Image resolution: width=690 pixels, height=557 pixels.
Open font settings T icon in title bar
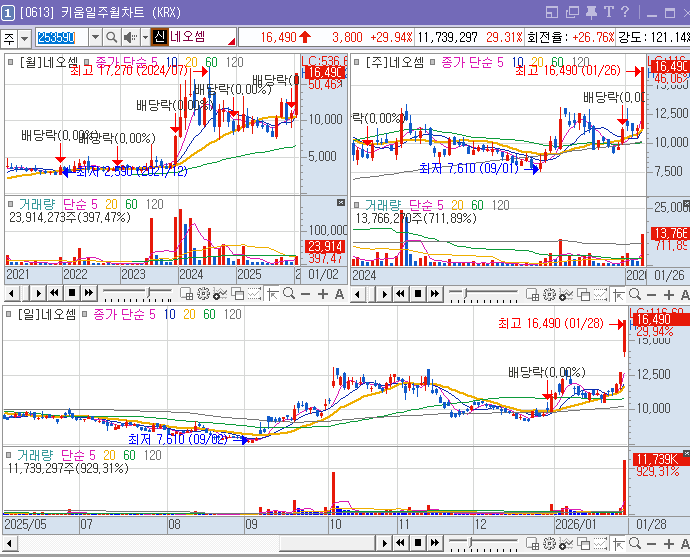608,12
